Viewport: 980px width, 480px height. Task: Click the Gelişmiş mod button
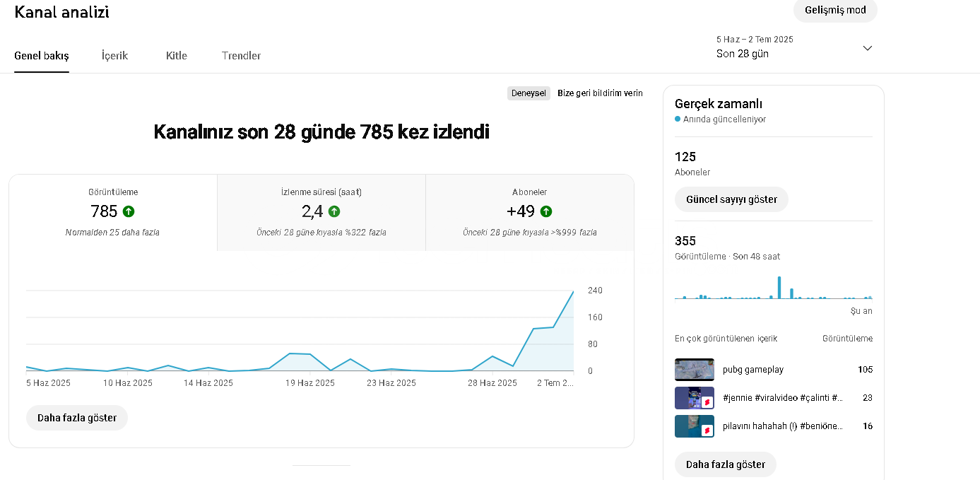(836, 11)
